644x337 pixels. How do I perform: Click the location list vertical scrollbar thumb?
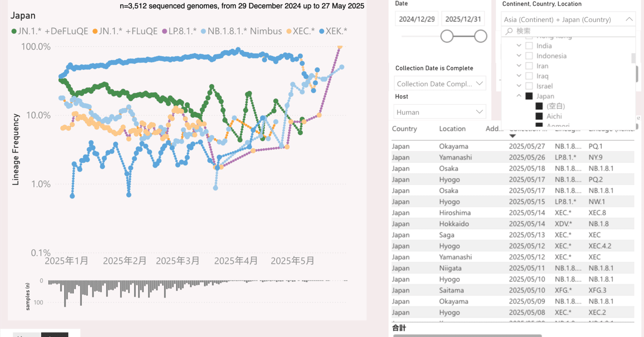[633, 58]
